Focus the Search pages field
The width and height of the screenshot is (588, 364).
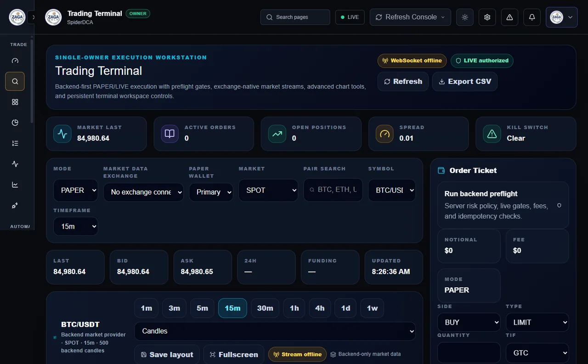coord(295,17)
